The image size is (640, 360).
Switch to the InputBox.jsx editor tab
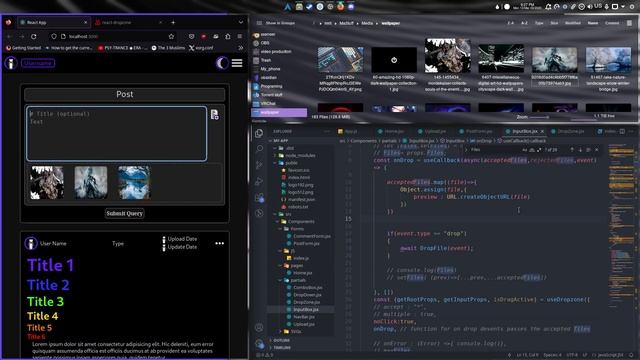pos(525,131)
